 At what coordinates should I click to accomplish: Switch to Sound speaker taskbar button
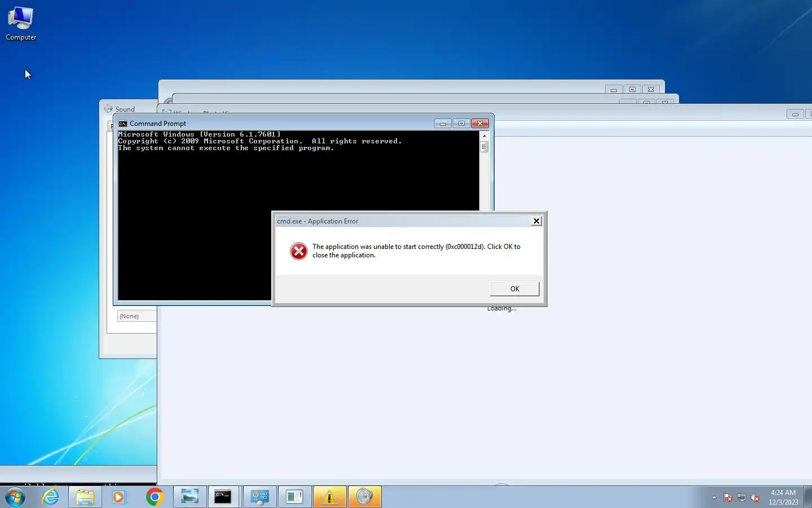pyautogui.click(x=365, y=497)
